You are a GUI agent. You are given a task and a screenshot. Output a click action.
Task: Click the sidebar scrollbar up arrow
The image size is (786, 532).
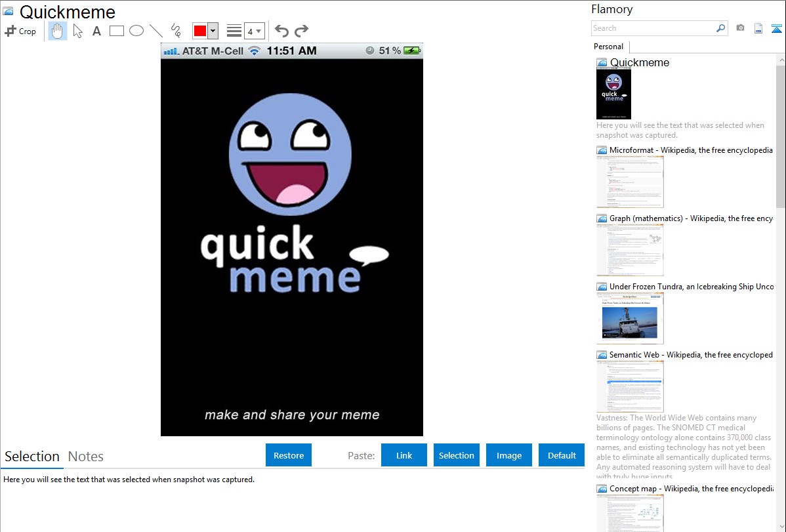tap(781, 60)
